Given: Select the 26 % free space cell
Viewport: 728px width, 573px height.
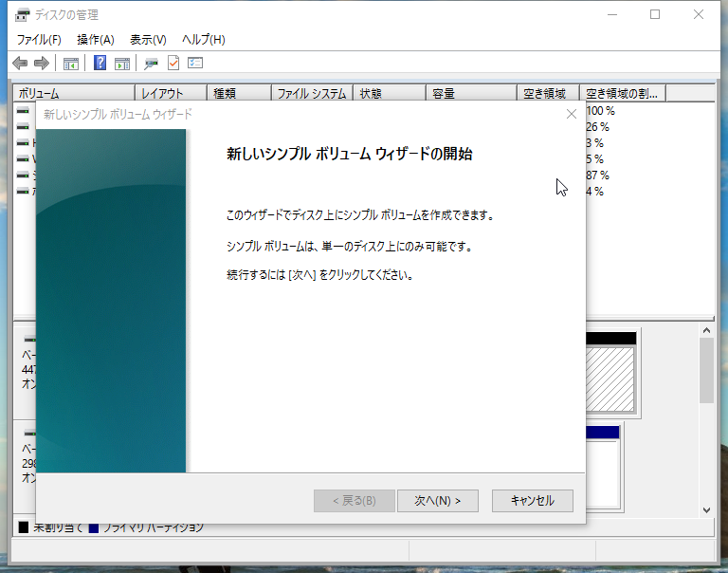Looking at the screenshot, I should pyautogui.click(x=597, y=127).
